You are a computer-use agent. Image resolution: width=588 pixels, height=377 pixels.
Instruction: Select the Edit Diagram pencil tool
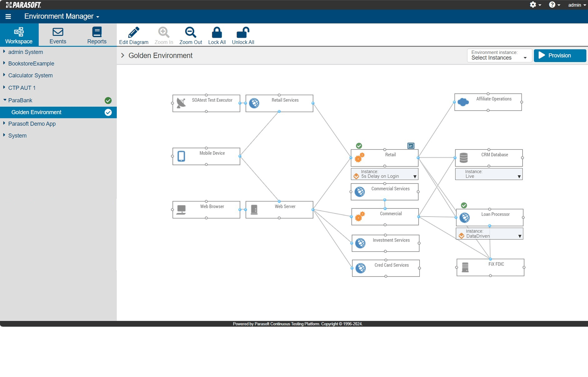[x=133, y=35]
